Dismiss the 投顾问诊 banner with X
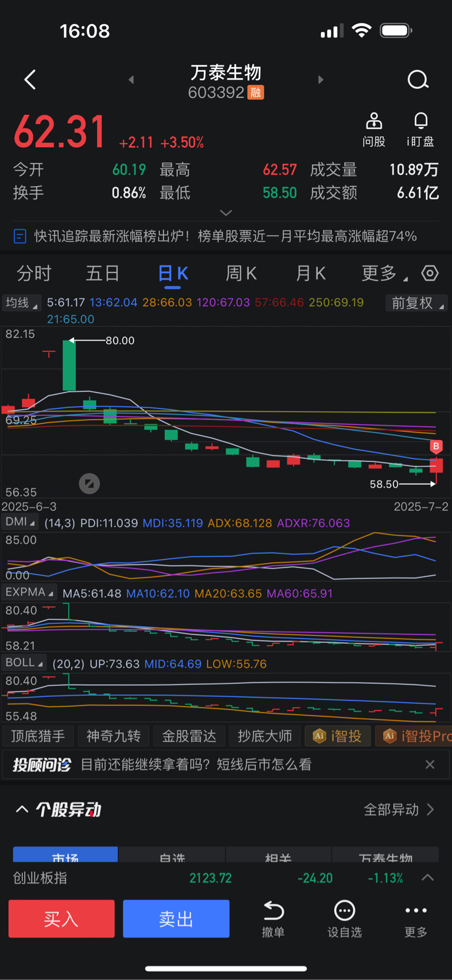 pyautogui.click(x=430, y=764)
